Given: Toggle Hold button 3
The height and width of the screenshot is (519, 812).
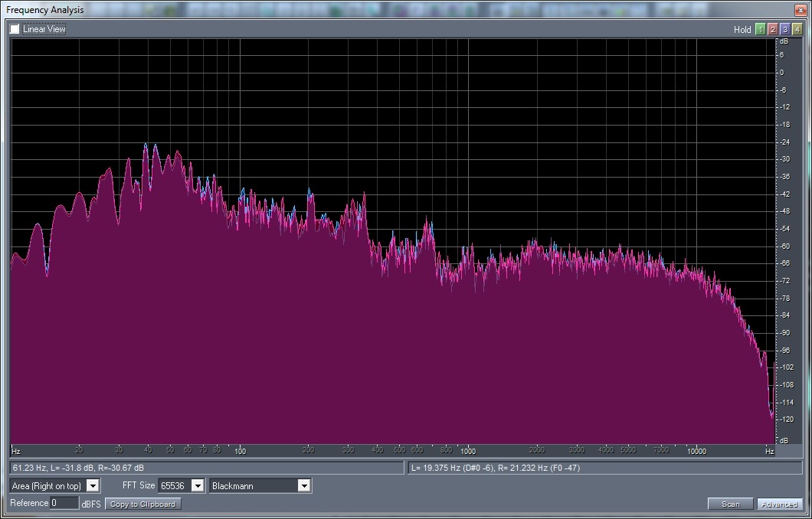Looking at the screenshot, I should click(x=785, y=30).
